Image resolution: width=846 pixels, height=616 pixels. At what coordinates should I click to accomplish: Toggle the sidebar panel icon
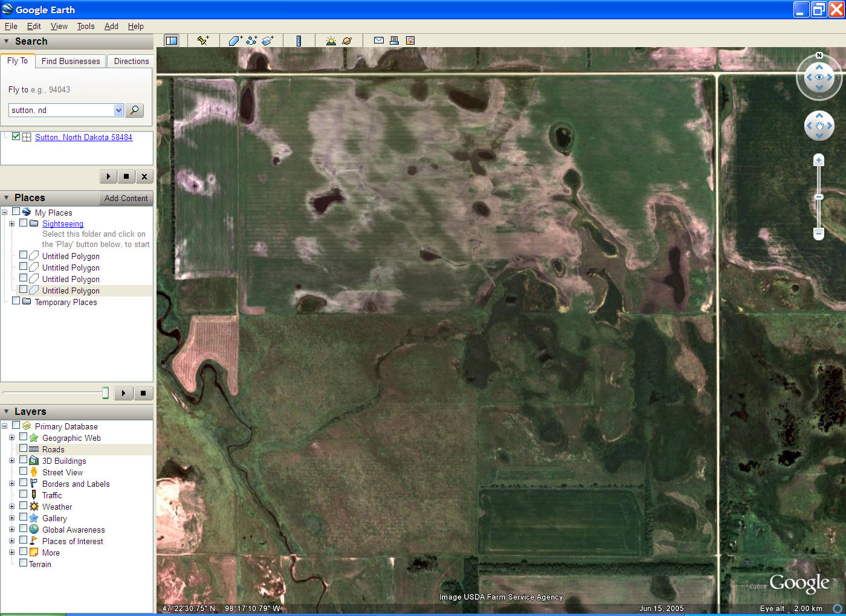click(172, 40)
